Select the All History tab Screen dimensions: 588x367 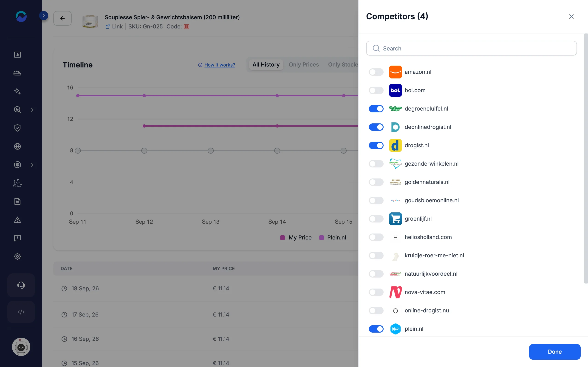click(266, 65)
